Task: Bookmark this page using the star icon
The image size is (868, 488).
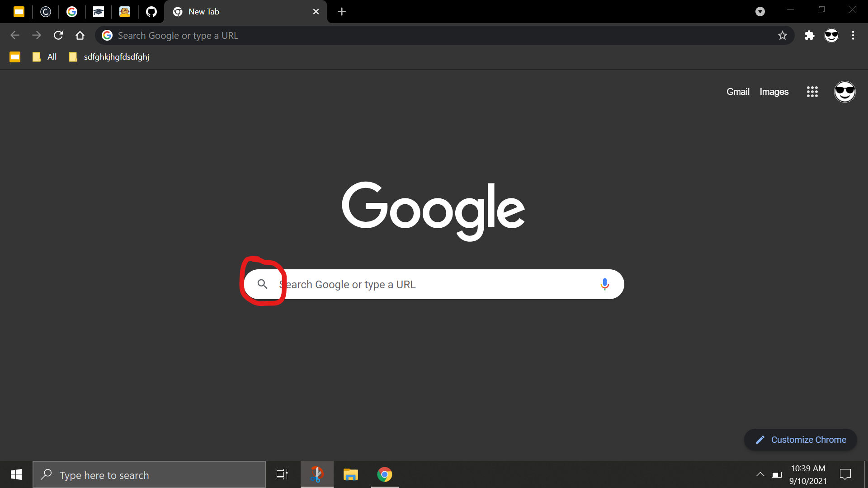Action: tap(783, 35)
